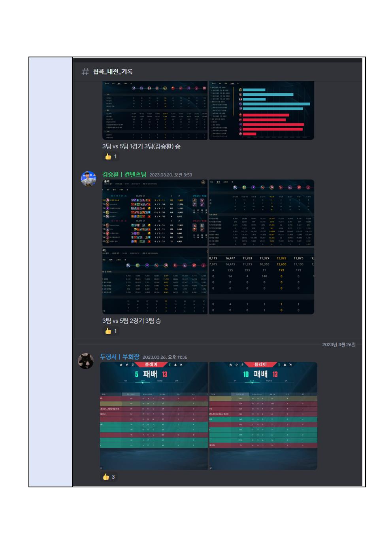Click the date divider 2023년 3월 26일
Screen dimensions: 392x555
tap(339, 345)
